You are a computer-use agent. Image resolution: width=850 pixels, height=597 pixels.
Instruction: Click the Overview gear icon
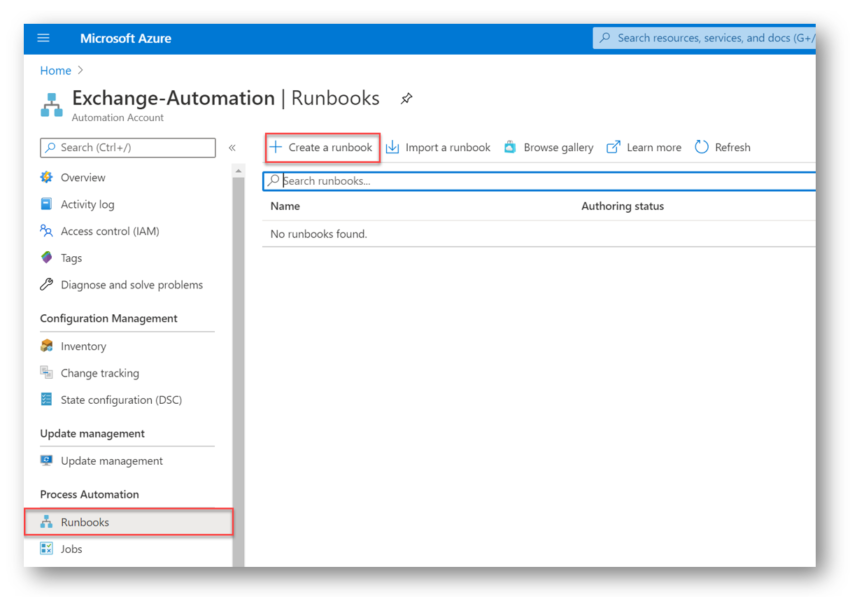pyautogui.click(x=47, y=177)
